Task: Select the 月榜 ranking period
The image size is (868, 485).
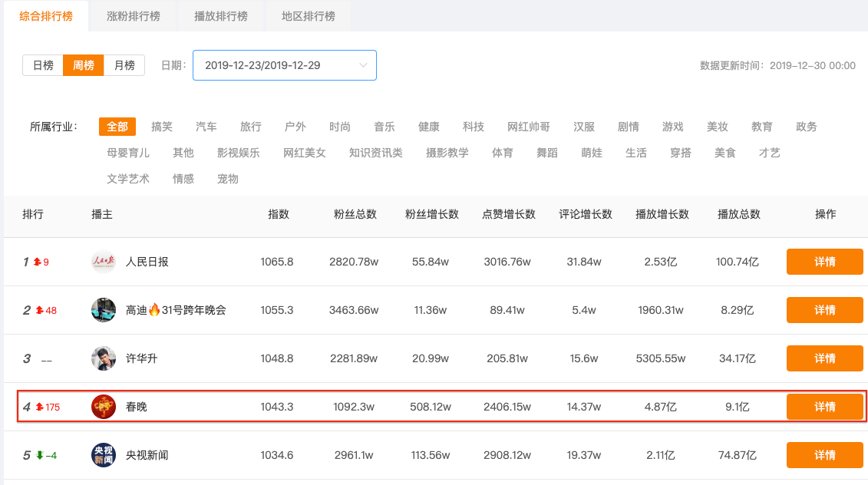Action: tap(124, 65)
